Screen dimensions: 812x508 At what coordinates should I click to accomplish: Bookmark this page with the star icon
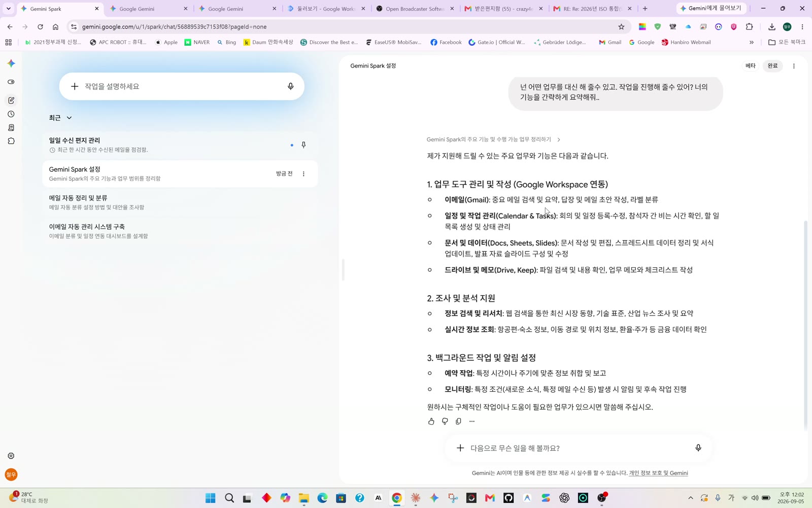click(621, 27)
